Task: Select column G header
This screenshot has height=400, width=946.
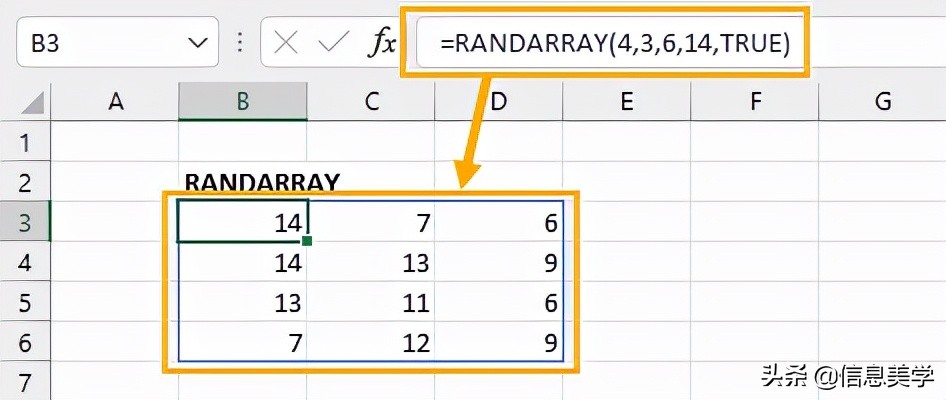Action: 882,101
